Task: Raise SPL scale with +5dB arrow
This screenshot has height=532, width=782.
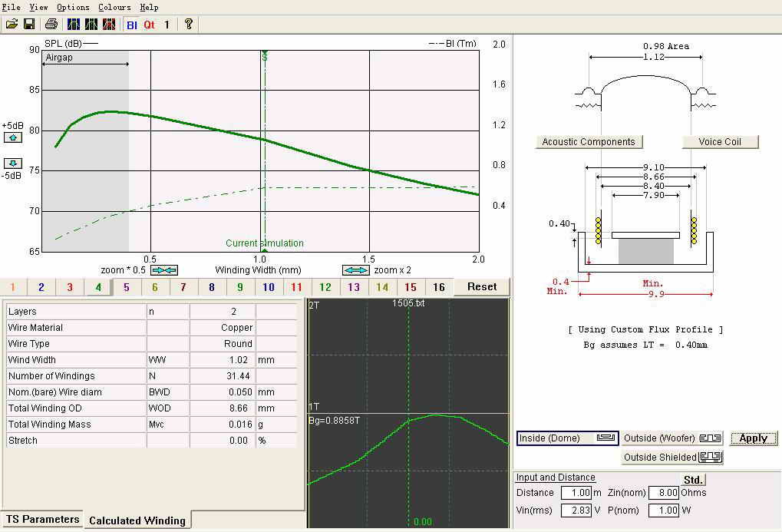Action: click(13, 137)
